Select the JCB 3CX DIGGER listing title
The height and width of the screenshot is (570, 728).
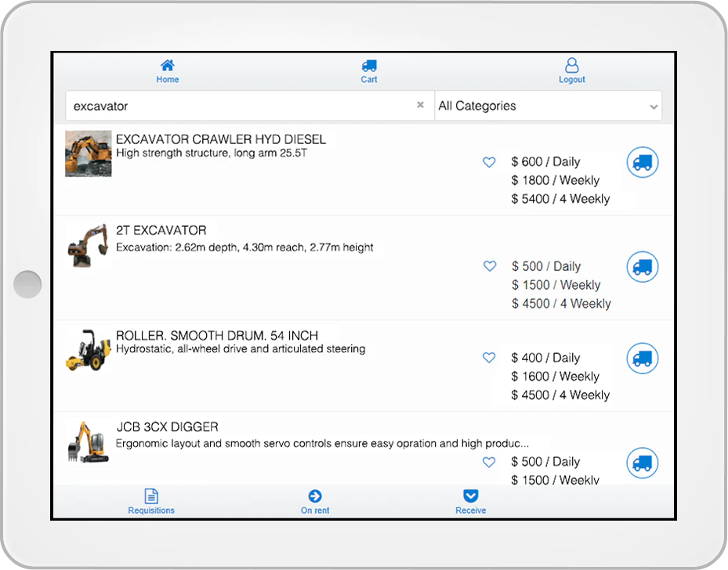click(167, 427)
